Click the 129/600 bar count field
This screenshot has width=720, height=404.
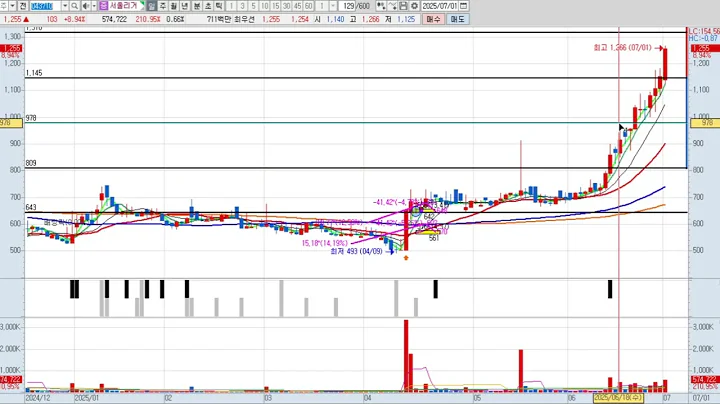356,6
